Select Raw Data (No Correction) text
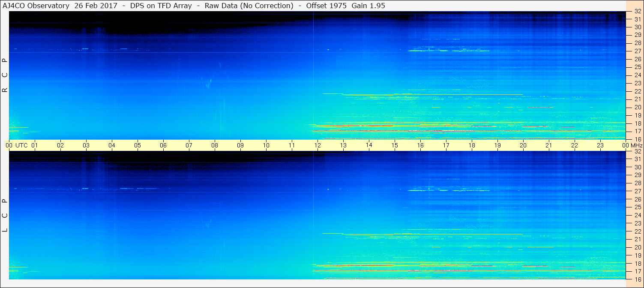The height and width of the screenshot is (288, 644). pos(249,6)
